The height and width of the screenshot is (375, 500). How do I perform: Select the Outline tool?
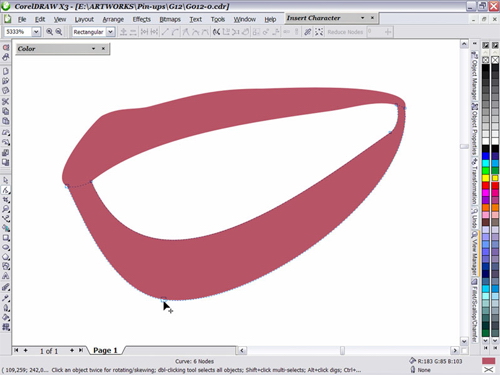click(6, 307)
